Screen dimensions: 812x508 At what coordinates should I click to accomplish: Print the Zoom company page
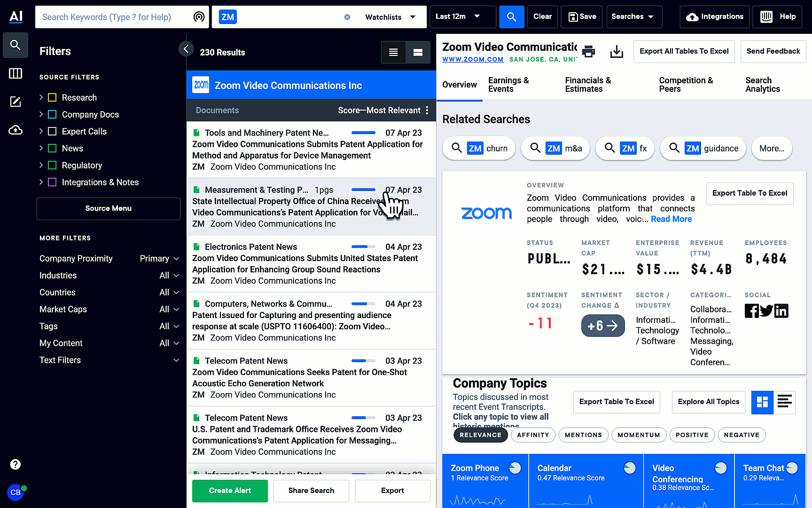click(x=589, y=51)
